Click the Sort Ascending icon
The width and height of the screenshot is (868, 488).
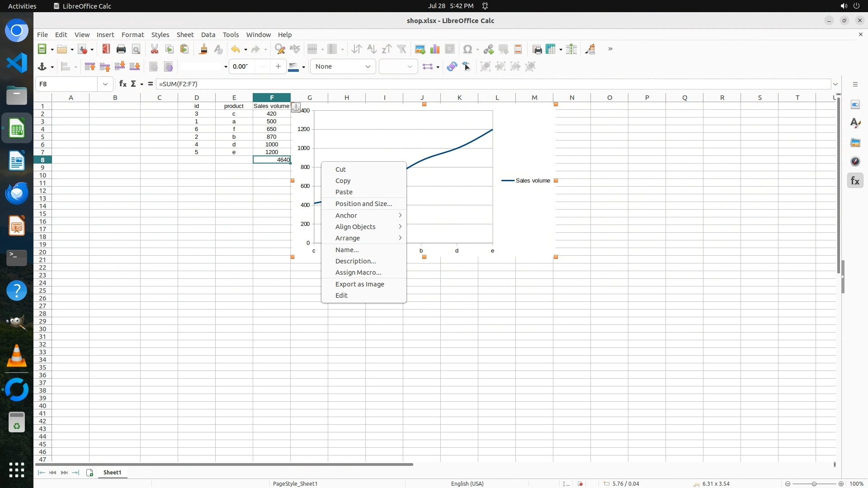point(372,49)
